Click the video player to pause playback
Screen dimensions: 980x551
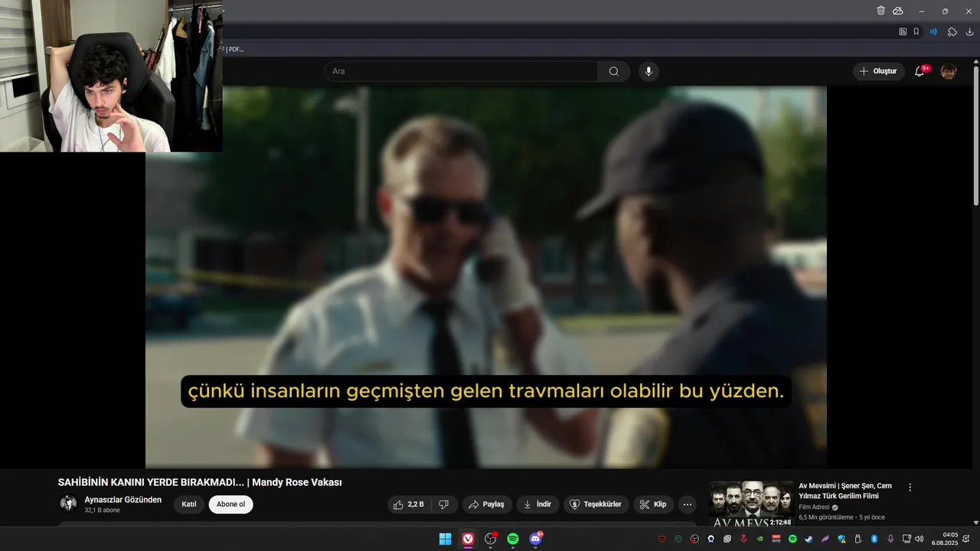(486, 277)
